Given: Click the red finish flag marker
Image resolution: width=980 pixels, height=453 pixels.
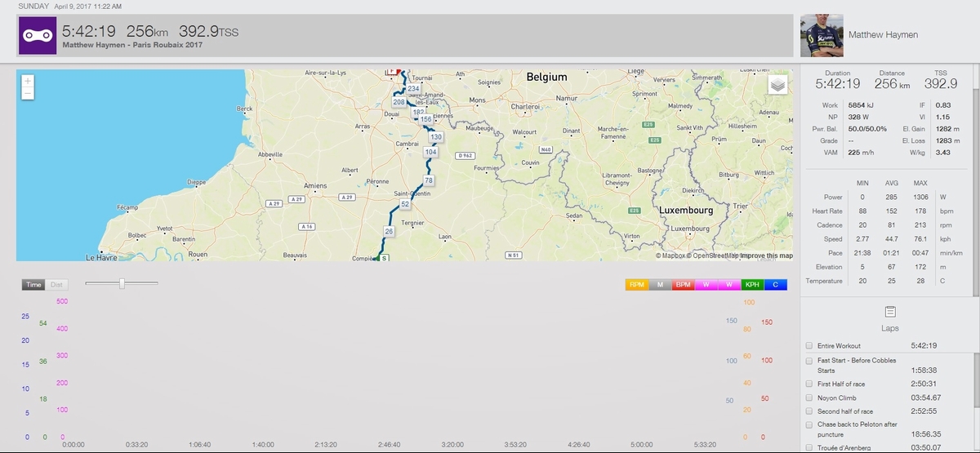Looking at the screenshot, I should [393, 72].
